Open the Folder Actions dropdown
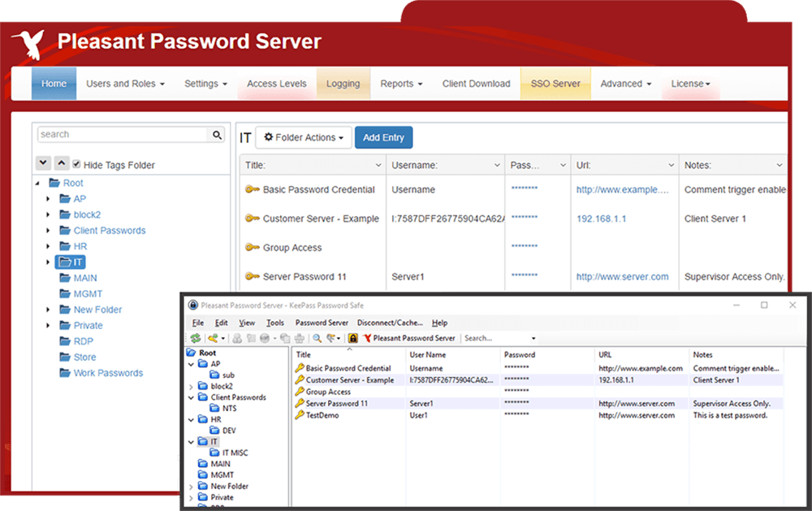 (x=304, y=137)
